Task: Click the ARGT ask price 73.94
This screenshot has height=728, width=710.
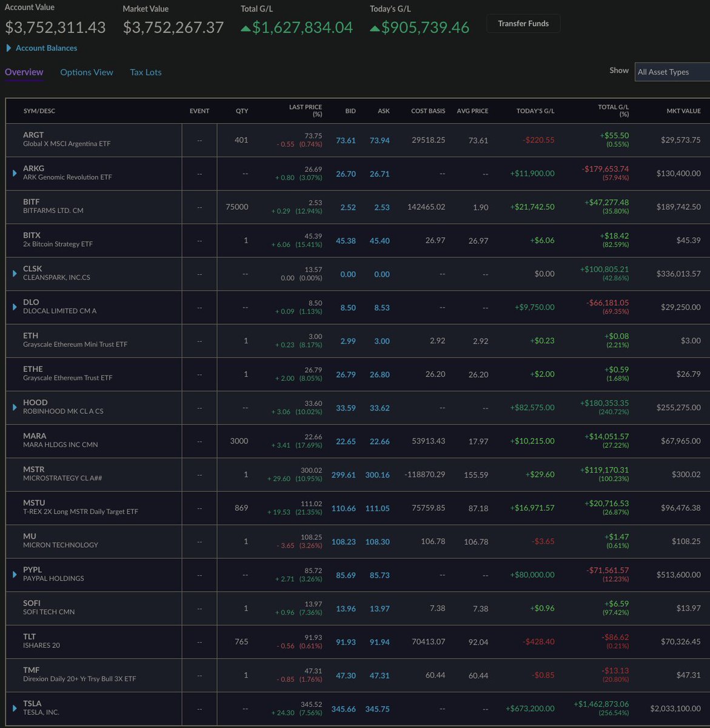Action: [380, 140]
